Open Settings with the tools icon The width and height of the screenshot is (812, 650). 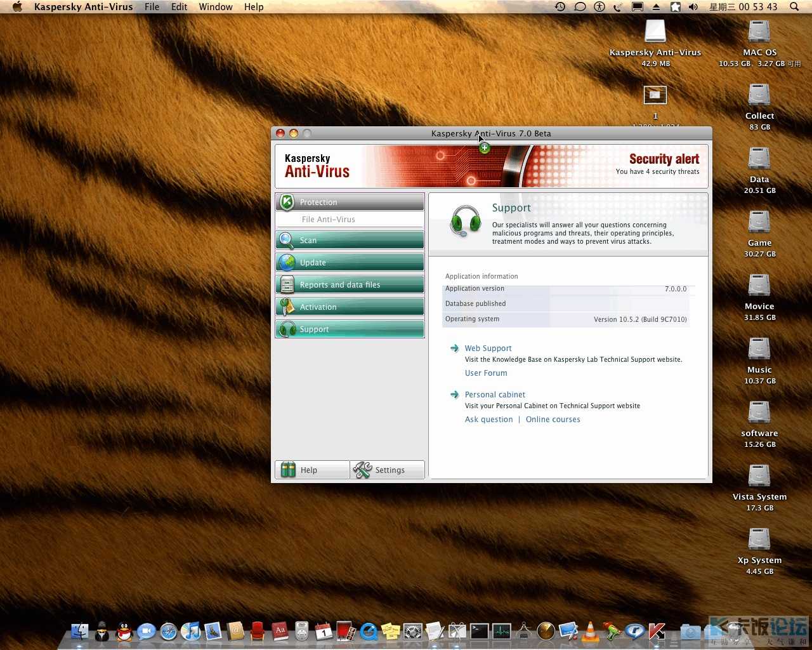(387, 470)
